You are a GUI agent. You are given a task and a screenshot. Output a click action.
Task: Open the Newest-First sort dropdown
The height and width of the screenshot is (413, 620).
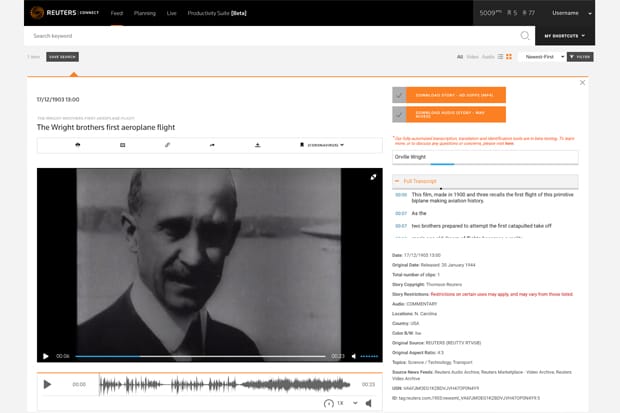click(545, 57)
